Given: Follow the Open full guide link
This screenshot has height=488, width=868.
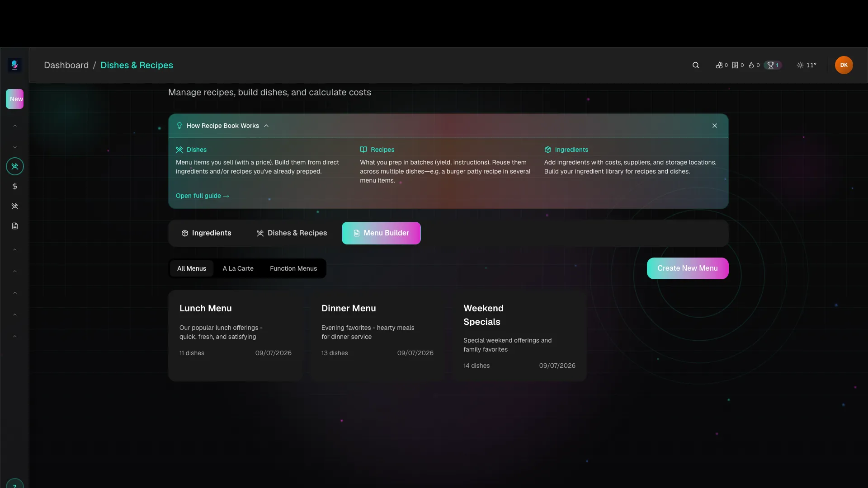Looking at the screenshot, I should 203,196.
